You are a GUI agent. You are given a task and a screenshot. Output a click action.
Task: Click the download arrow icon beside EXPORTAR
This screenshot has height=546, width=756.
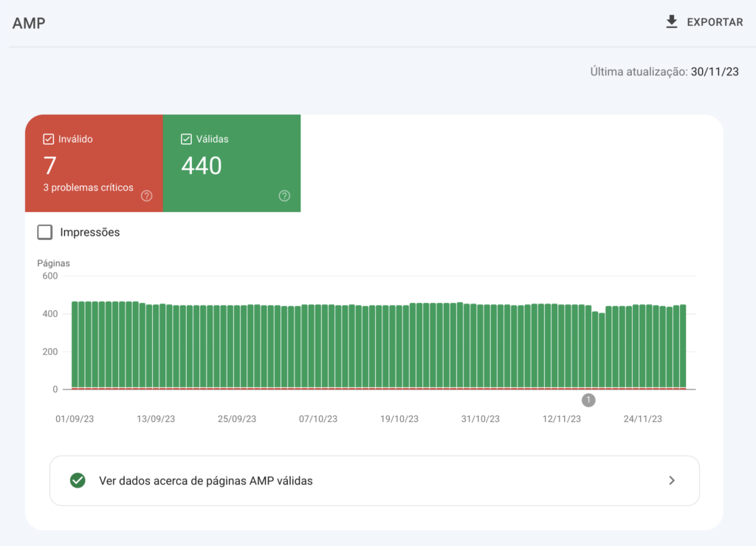click(x=672, y=21)
